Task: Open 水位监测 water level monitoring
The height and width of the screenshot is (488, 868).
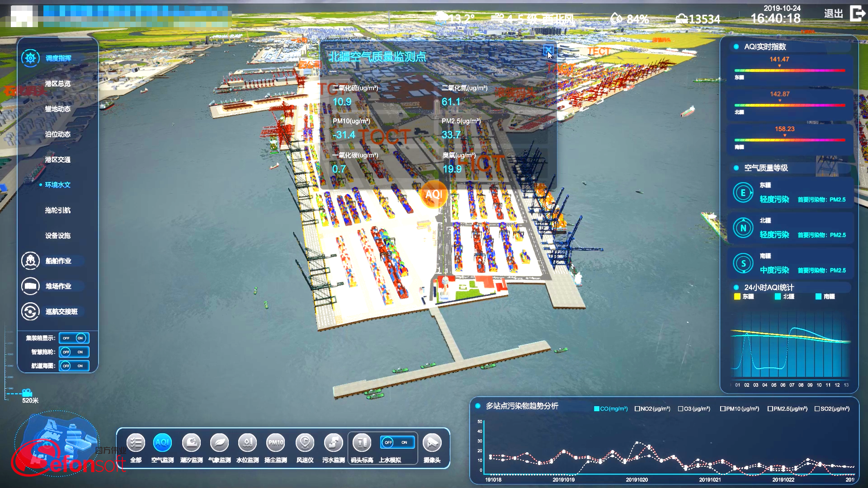Action: click(x=247, y=443)
